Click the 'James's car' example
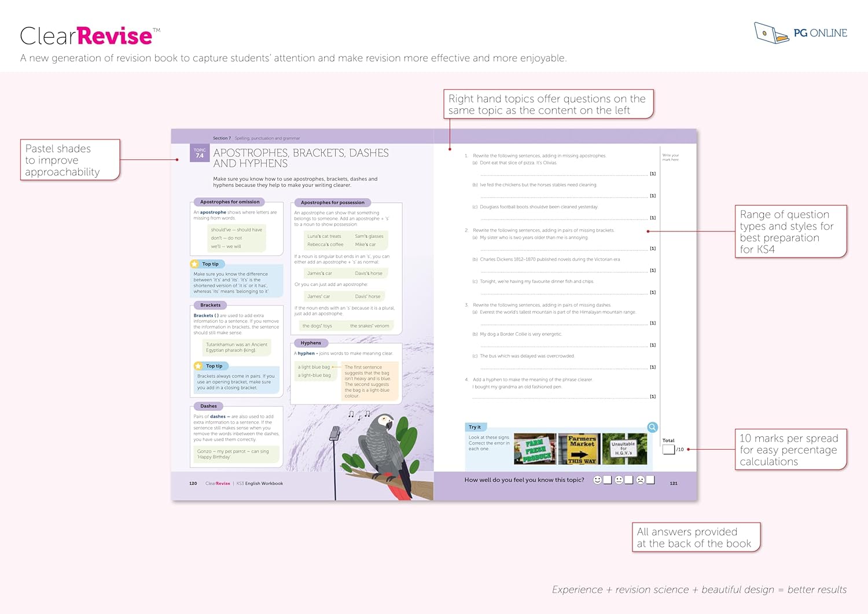 tap(319, 273)
